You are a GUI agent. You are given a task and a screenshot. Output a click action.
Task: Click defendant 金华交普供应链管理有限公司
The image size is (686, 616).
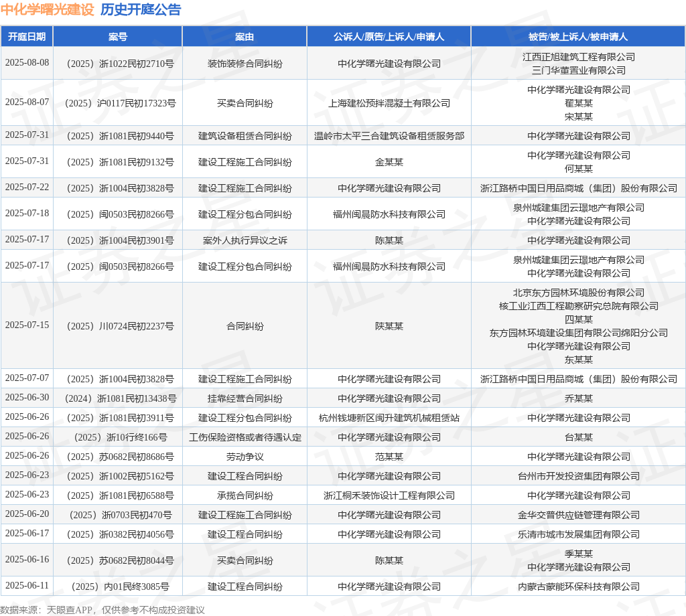[x=578, y=515]
